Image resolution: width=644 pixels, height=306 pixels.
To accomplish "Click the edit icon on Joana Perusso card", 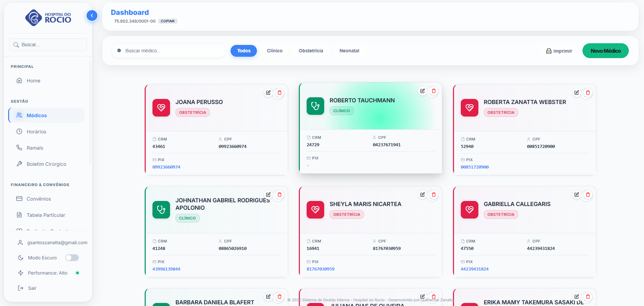I will [x=268, y=93].
